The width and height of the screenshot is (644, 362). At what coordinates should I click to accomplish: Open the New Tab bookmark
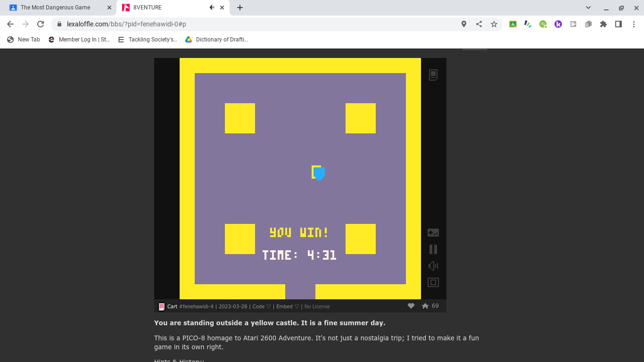[24, 40]
